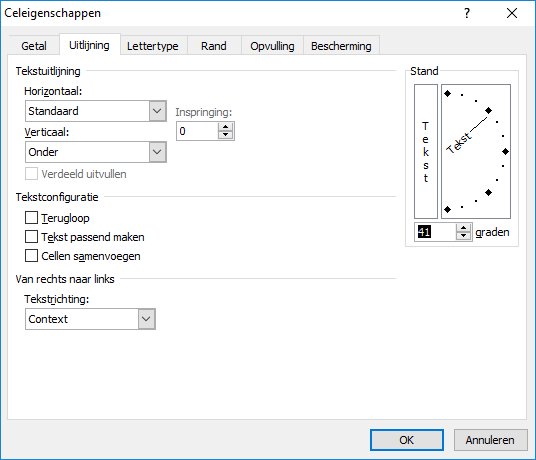Enable the Terugloop checkbox
Screen dimensions: 536x460
click(x=31, y=218)
